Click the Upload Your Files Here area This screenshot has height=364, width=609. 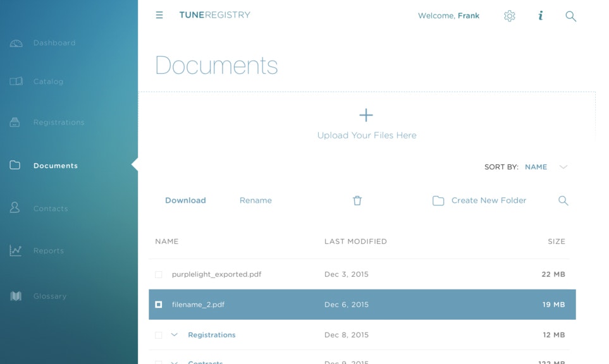point(366,123)
